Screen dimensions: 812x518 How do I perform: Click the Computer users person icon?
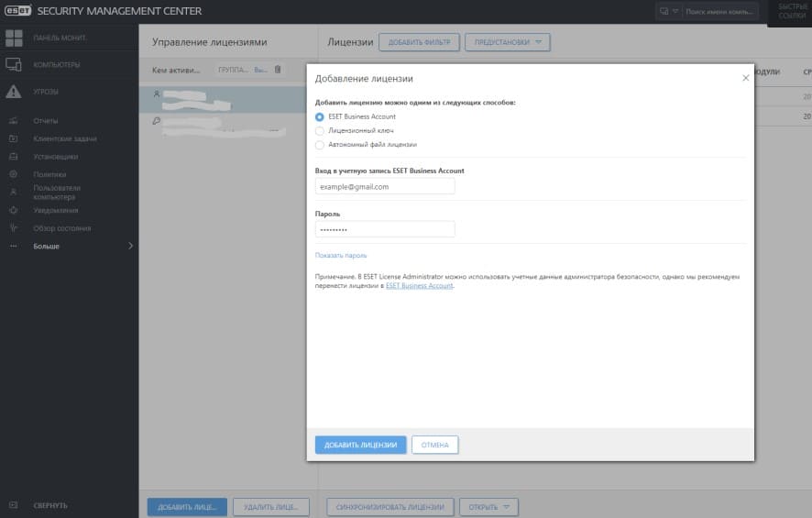[14, 193]
